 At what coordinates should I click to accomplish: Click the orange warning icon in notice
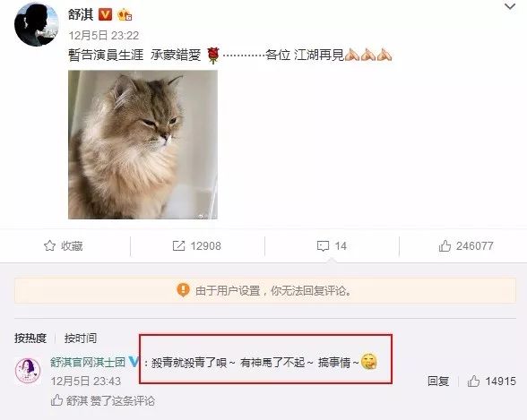(x=183, y=290)
